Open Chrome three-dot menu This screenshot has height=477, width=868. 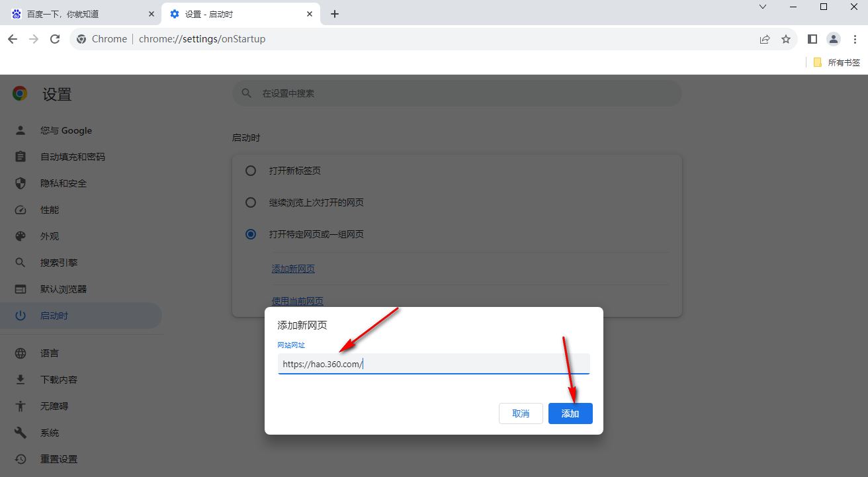click(x=854, y=39)
